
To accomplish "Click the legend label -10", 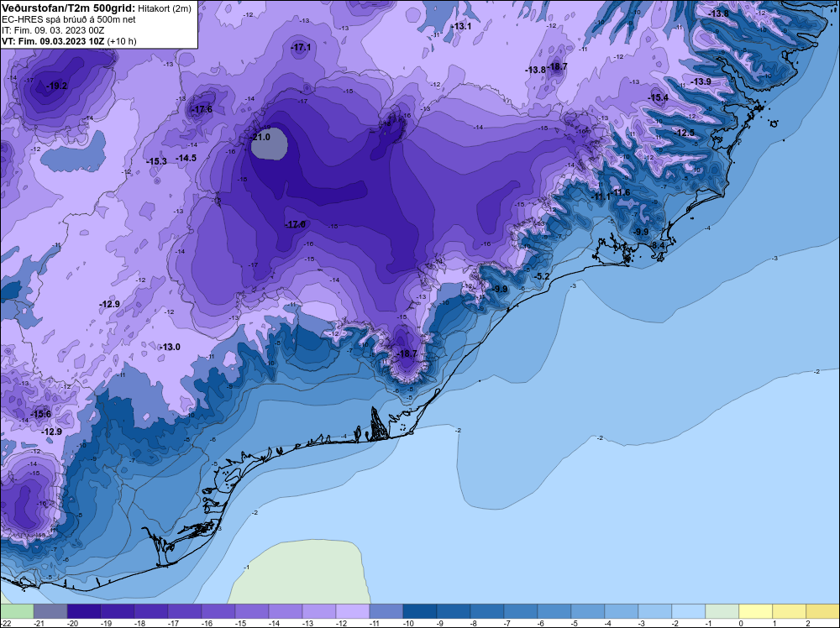I will [x=408, y=623].
